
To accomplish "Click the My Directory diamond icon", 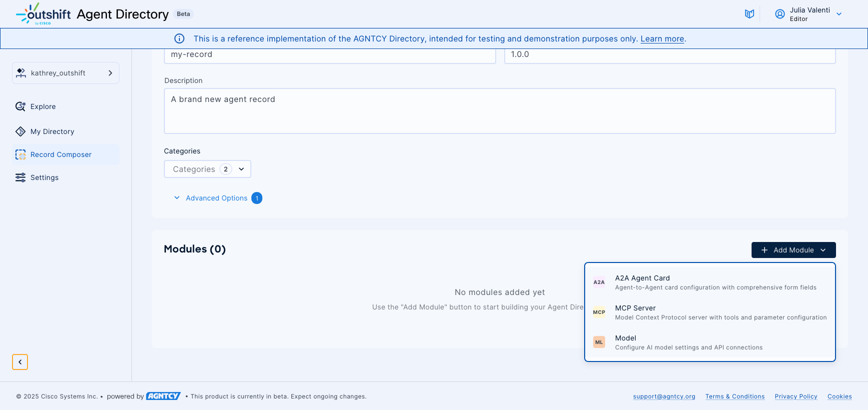I will 20,131.
